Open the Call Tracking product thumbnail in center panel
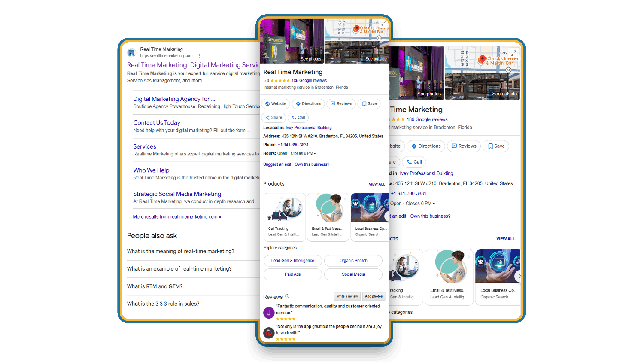The width and height of the screenshot is (644, 362). coord(285,217)
